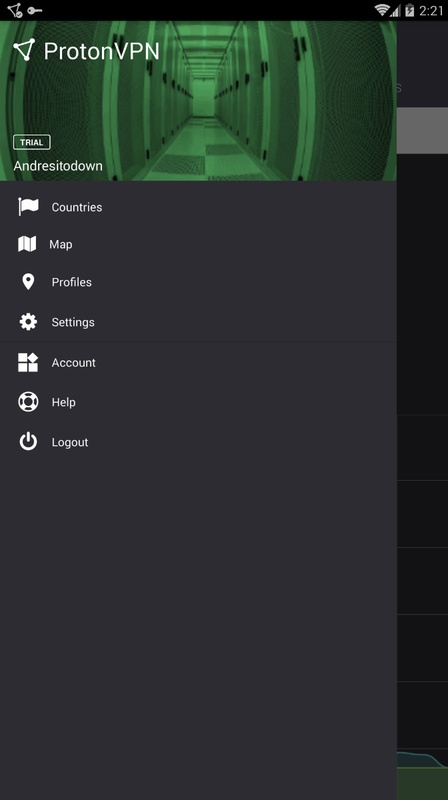Tap the Logout power icon
The image size is (448, 800).
tap(28, 442)
